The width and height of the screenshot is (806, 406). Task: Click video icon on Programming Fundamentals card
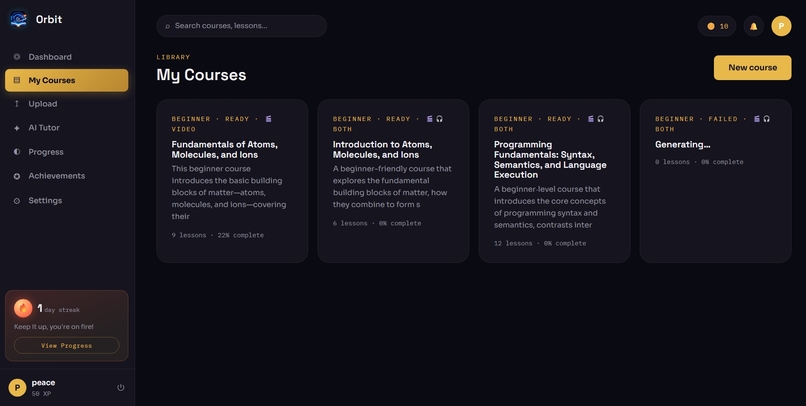pyautogui.click(x=591, y=119)
